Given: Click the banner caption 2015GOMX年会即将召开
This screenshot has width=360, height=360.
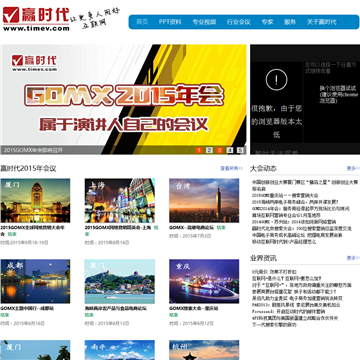Looking at the screenshot, I should pos(33,150).
